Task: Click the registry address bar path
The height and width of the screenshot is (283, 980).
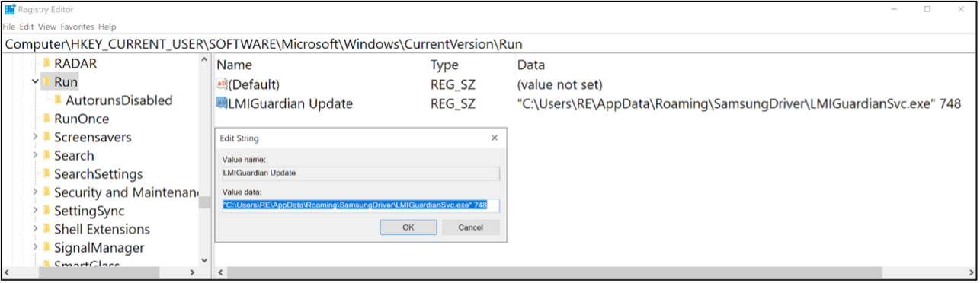Action: pyautogui.click(x=264, y=43)
